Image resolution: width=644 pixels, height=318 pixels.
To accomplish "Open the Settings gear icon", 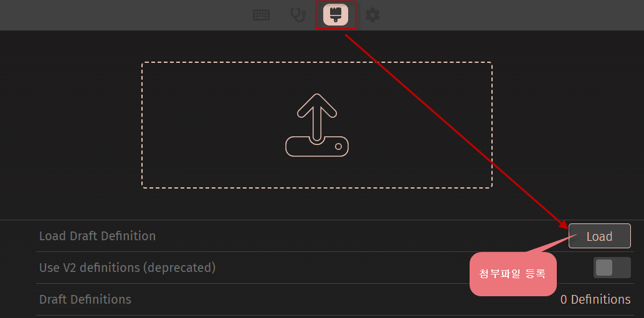I will pyautogui.click(x=372, y=15).
